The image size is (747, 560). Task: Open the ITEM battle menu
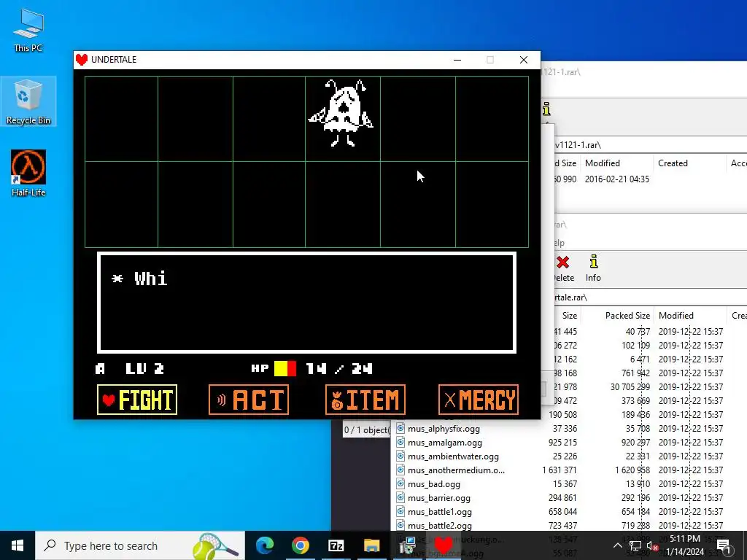365,400
